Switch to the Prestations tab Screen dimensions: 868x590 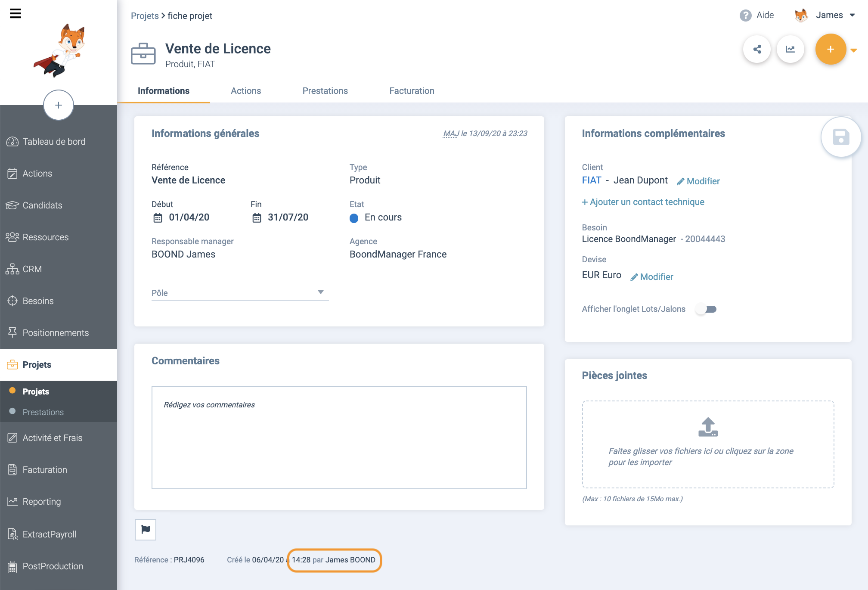coord(325,91)
